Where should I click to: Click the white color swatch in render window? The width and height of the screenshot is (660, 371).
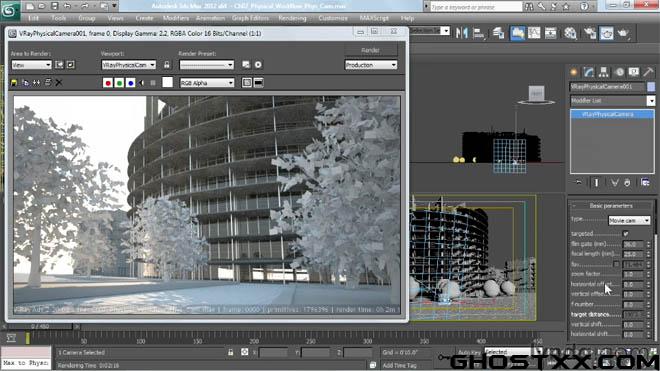(168, 82)
